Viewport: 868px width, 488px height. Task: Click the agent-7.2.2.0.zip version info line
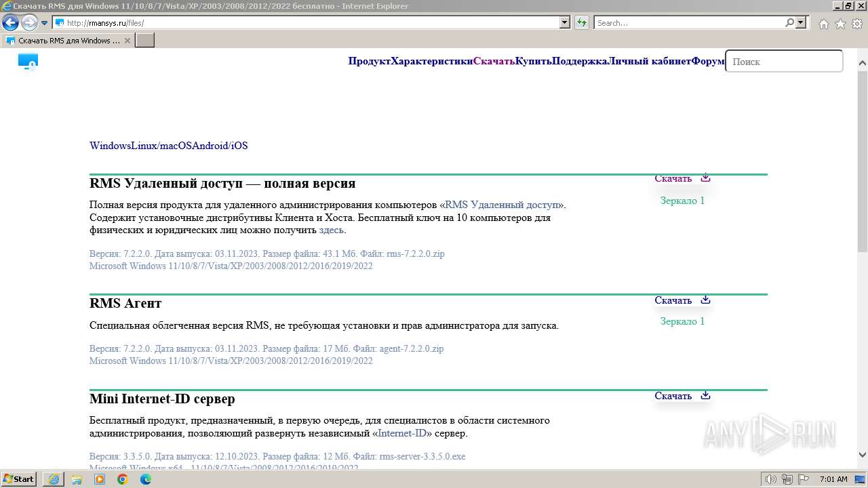coord(267,348)
